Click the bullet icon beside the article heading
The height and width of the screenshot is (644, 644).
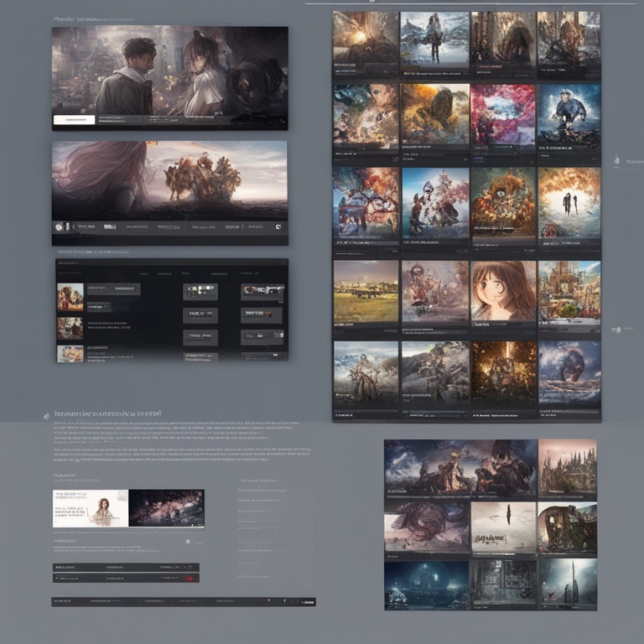tap(47, 416)
